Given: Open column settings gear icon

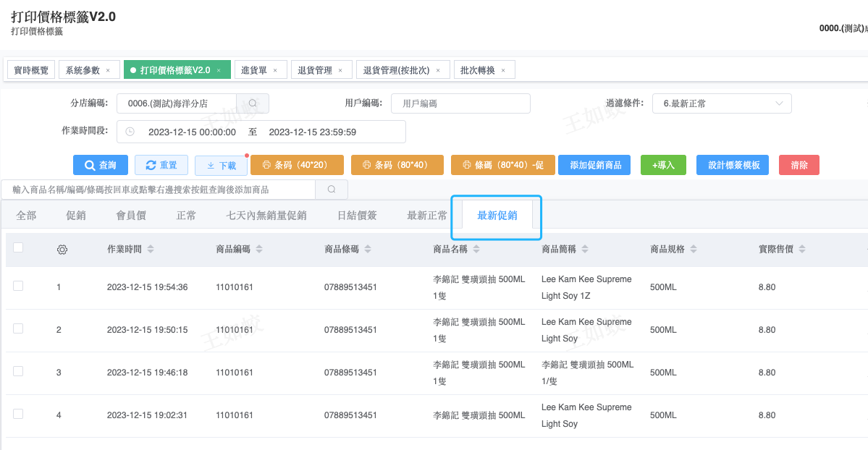Looking at the screenshot, I should (62, 250).
